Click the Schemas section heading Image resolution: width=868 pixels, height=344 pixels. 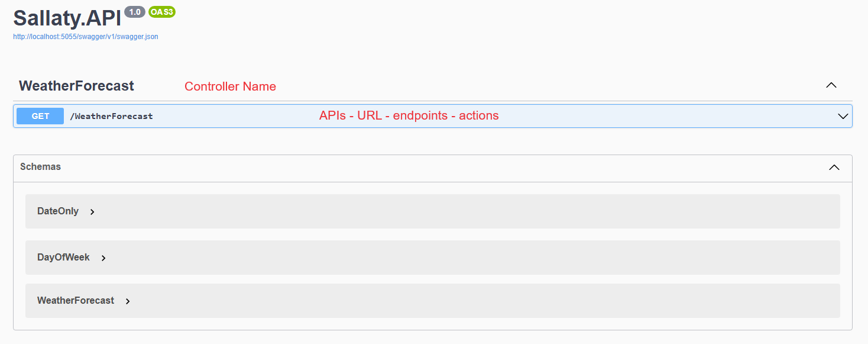(x=40, y=167)
